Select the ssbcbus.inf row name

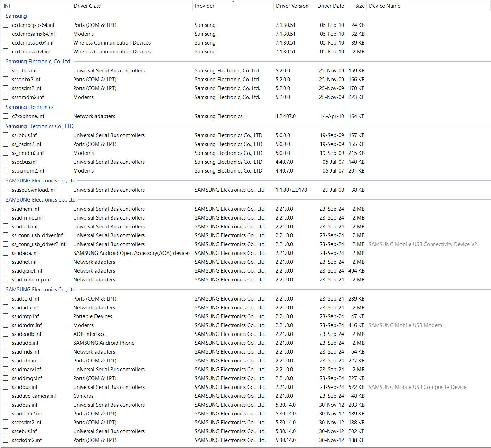click(24, 162)
